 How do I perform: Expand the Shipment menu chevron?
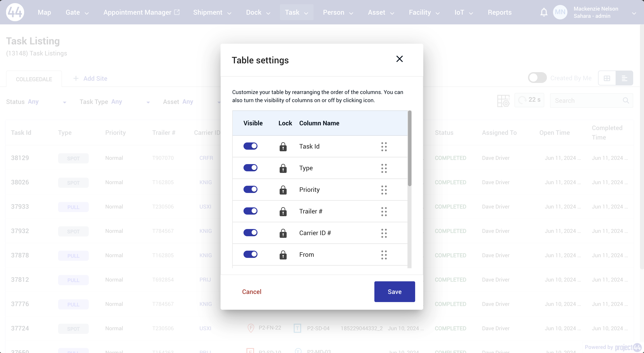click(229, 14)
